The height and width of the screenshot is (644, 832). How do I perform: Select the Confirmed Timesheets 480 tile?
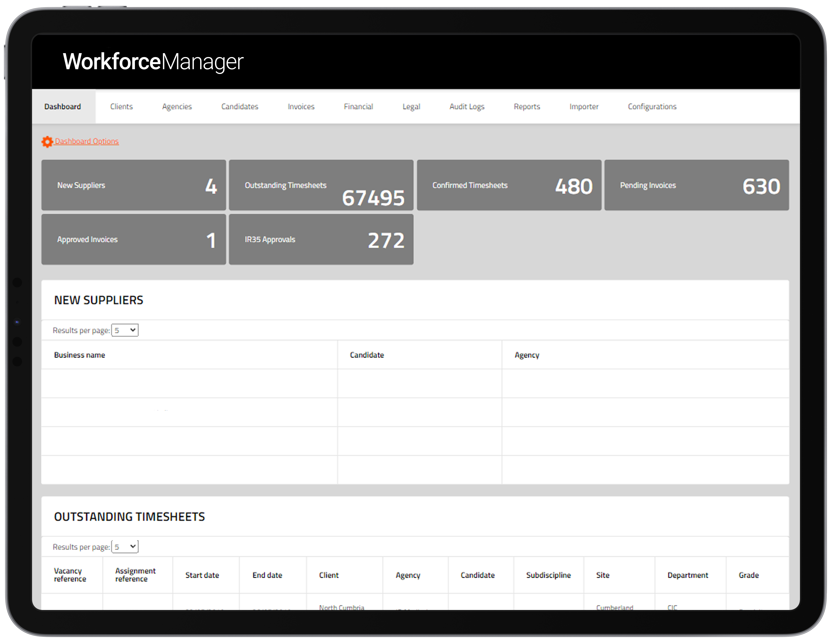509,185
